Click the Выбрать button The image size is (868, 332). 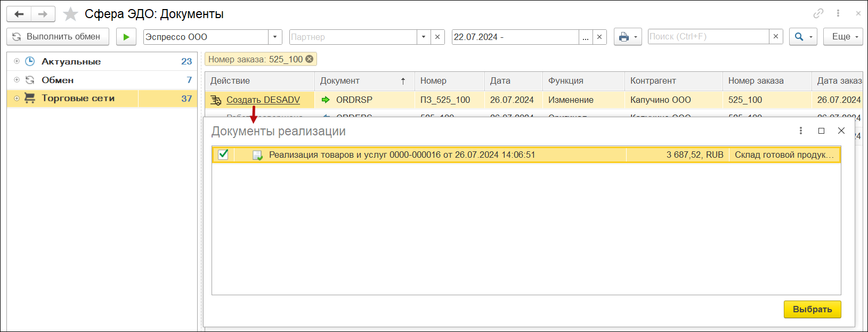(812, 309)
